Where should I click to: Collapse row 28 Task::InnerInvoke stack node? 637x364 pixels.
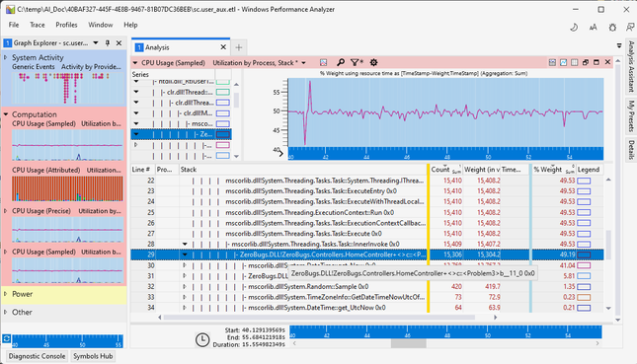click(185, 244)
